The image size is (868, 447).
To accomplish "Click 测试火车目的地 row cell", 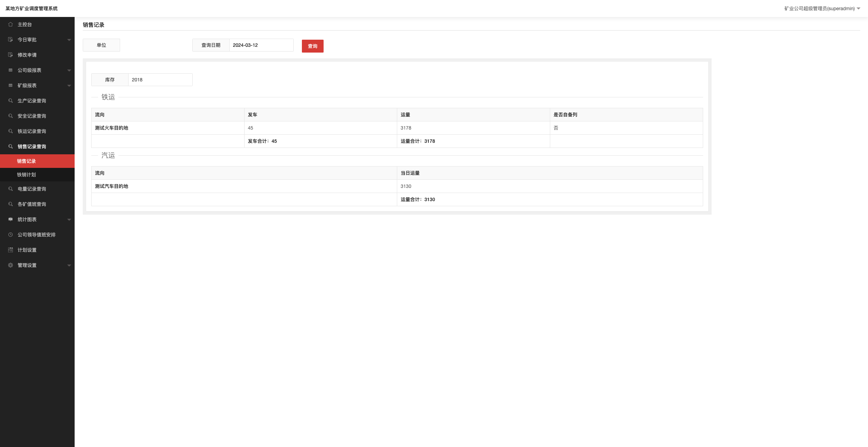I will (168, 128).
